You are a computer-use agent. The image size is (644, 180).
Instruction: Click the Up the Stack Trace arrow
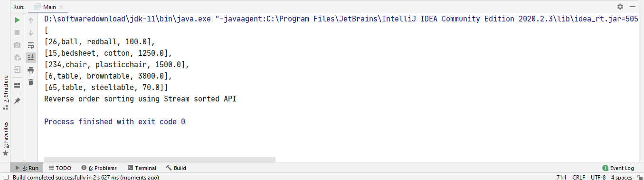[x=31, y=20]
